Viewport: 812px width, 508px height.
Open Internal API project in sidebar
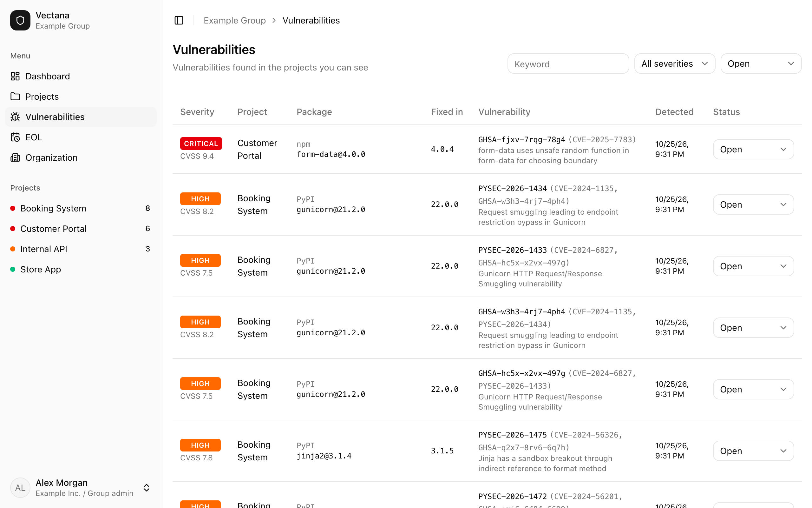tap(81, 249)
